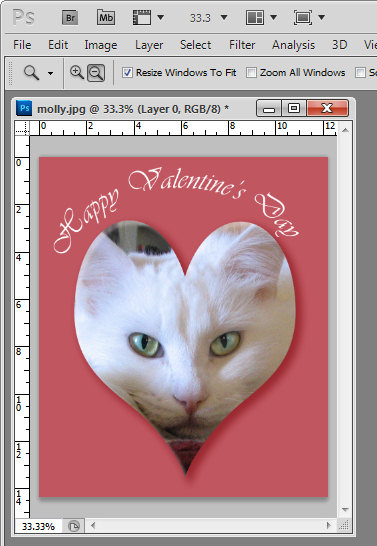Viewport: 377px width, 546px height.
Task: Click the Ps icon in molly.jpg title bar
Action: click(x=24, y=108)
